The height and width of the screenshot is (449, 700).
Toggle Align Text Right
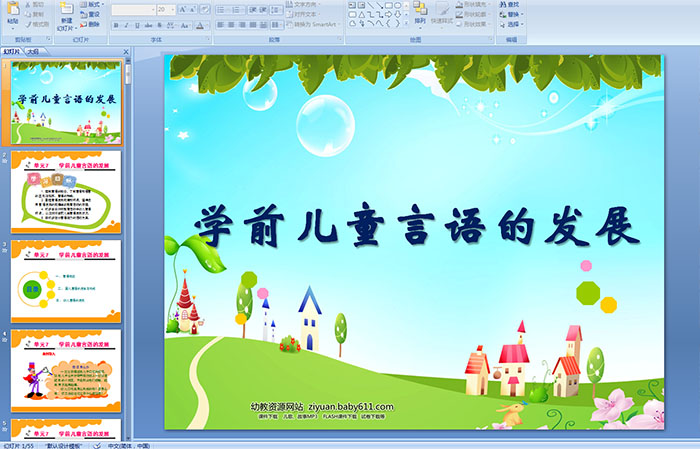pos(242,25)
